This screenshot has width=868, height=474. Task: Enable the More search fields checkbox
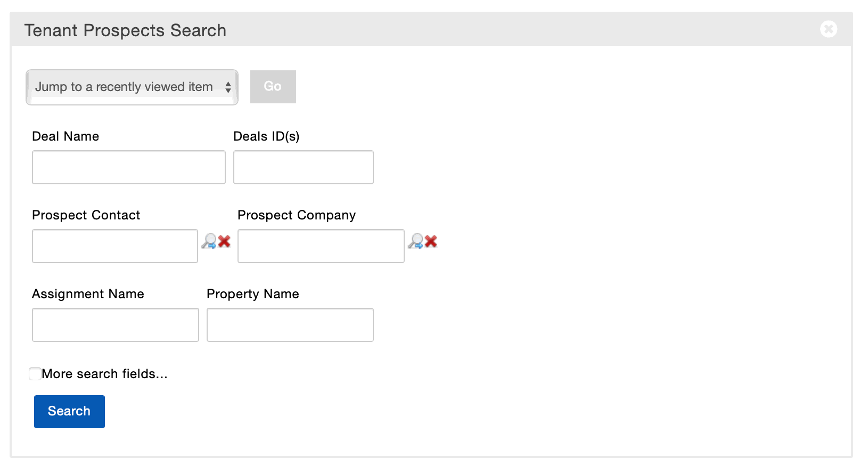click(35, 374)
